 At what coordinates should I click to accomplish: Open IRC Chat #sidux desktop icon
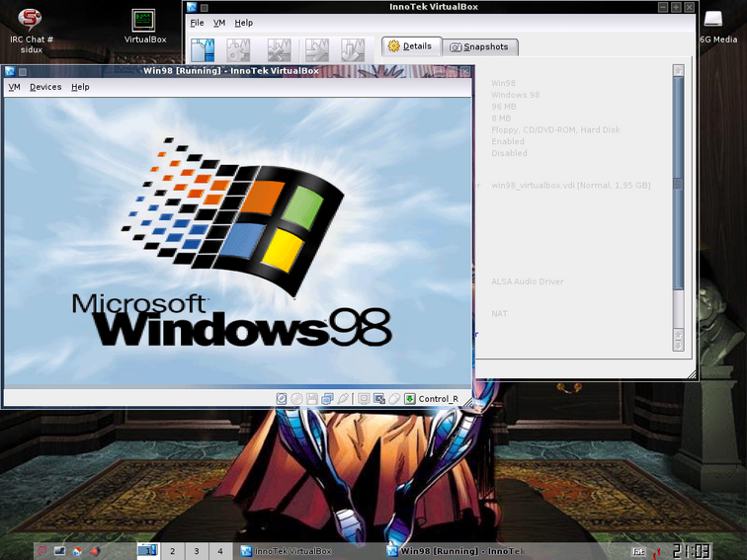tap(31, 31)
